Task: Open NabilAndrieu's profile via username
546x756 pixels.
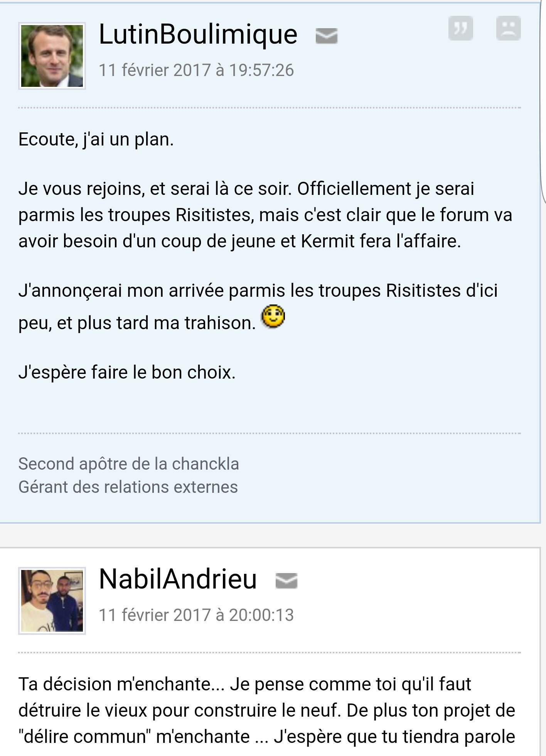Action: point(178,579)
